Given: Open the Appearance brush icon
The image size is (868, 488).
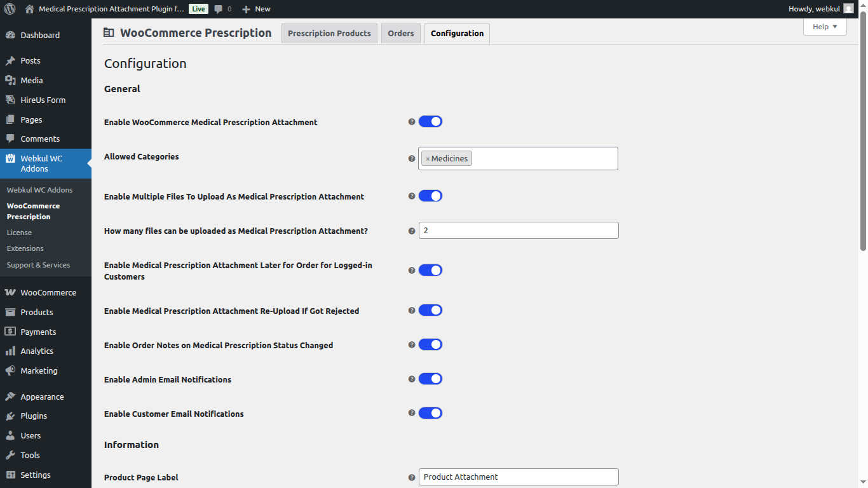Looking at the screenshot, I should pyautogui.click(x=10, y=396).
